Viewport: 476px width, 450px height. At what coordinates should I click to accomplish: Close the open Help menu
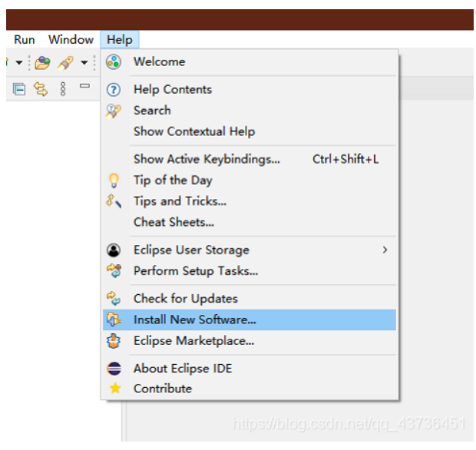[120, 40]
